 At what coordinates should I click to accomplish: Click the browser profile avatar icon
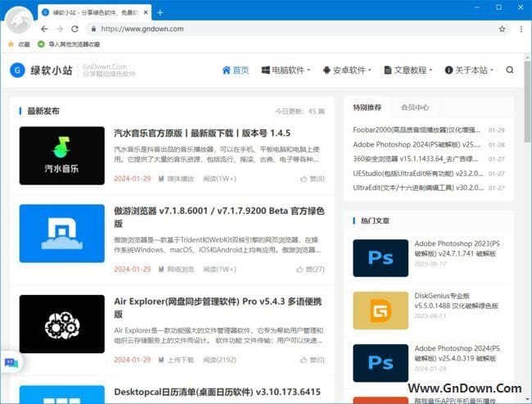(20, 20)
